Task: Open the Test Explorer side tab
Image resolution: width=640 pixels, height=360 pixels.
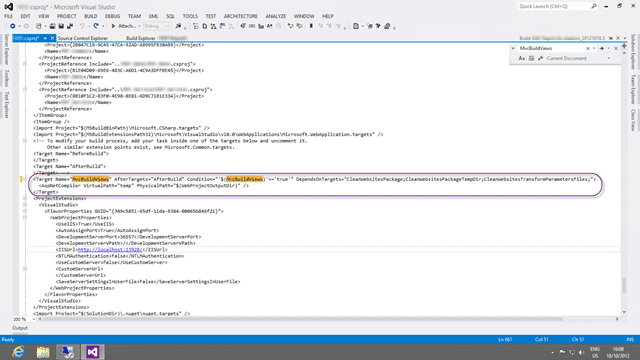Action: coord(6,105)
